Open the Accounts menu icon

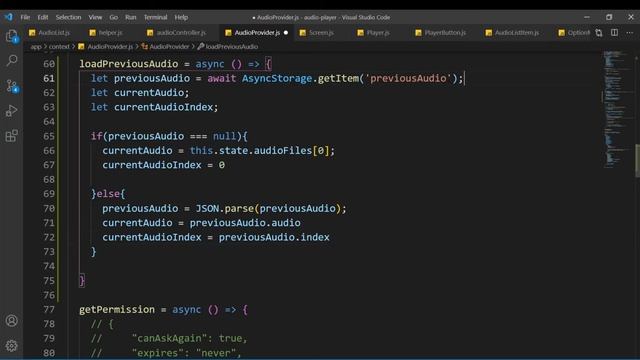click(x=12, y=321)
